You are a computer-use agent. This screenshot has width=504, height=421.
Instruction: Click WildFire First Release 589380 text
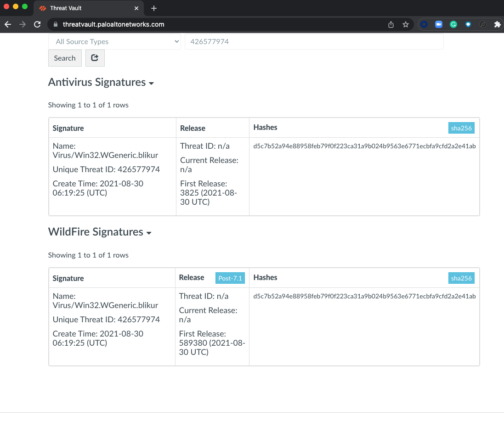pos(212,343)
